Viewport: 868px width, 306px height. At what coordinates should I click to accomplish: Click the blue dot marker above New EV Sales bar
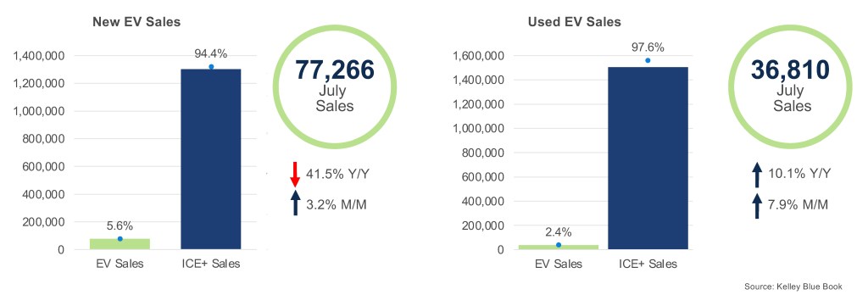(120, 239)
